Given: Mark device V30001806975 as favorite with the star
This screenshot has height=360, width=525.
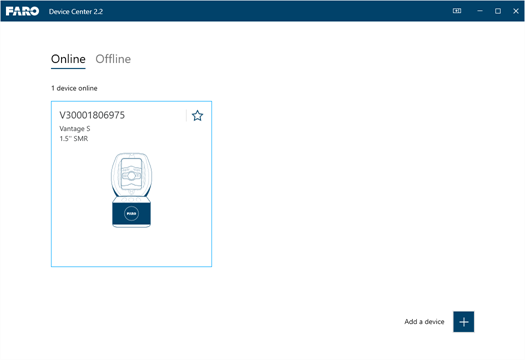Looking at the screenshot, I should (x=197, y=116).
